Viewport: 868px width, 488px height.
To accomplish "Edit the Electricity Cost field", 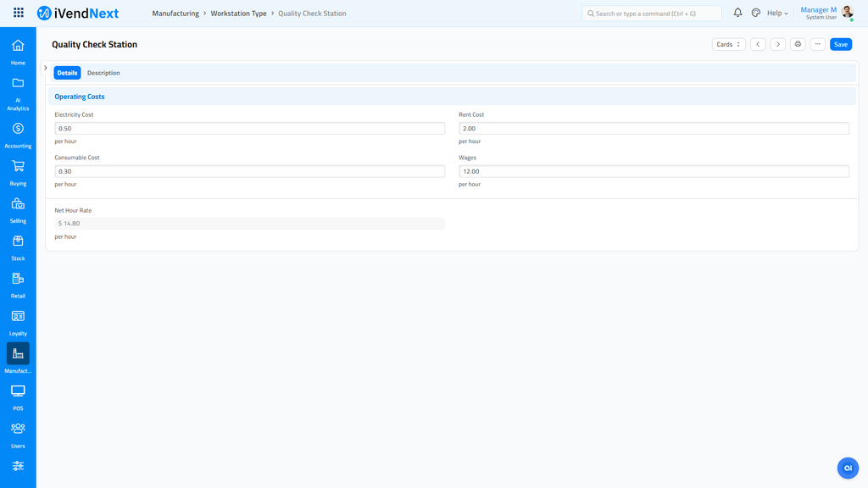I will 250,129.
